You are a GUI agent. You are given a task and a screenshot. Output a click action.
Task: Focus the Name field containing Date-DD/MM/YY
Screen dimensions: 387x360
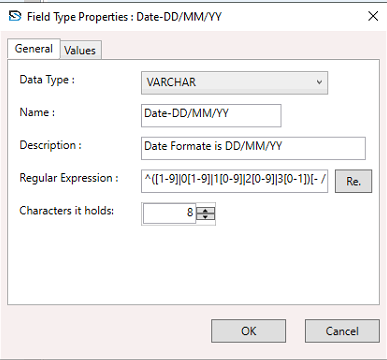coord(211,115)
